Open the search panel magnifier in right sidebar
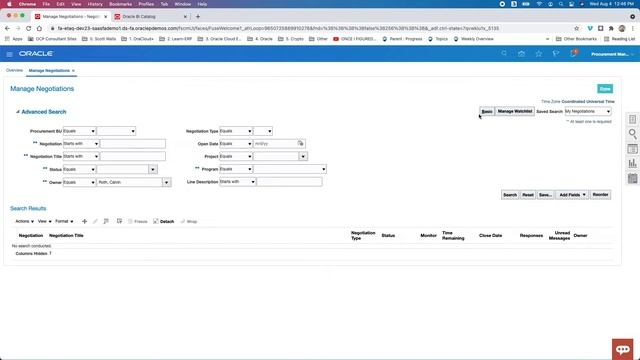Screen dimensions: 640x360 pyautogui.click(x=632, y=134)
